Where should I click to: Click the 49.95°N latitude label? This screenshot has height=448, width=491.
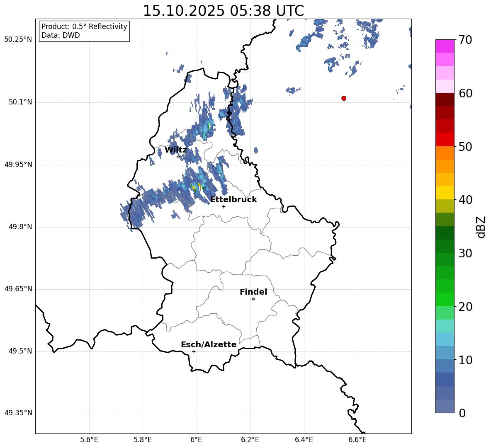click(18, 165)
